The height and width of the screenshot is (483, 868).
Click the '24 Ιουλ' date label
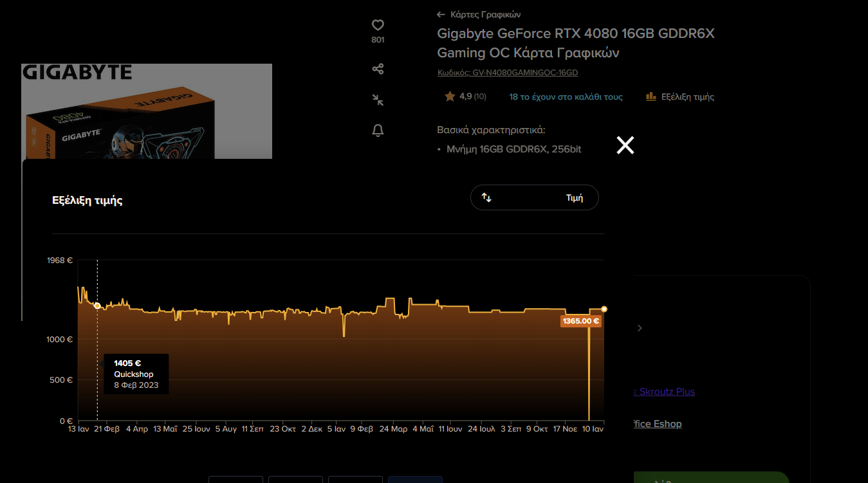[x=481, y=428]
